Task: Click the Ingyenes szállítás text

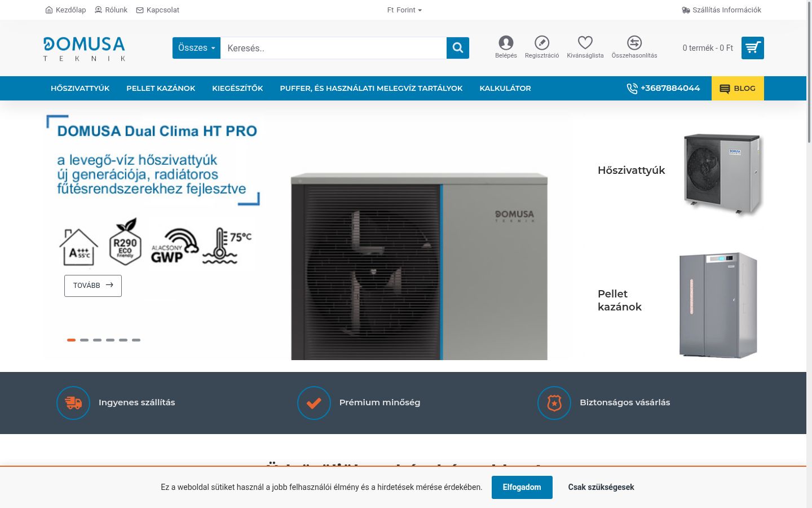Action: click(x=137, y=402)
